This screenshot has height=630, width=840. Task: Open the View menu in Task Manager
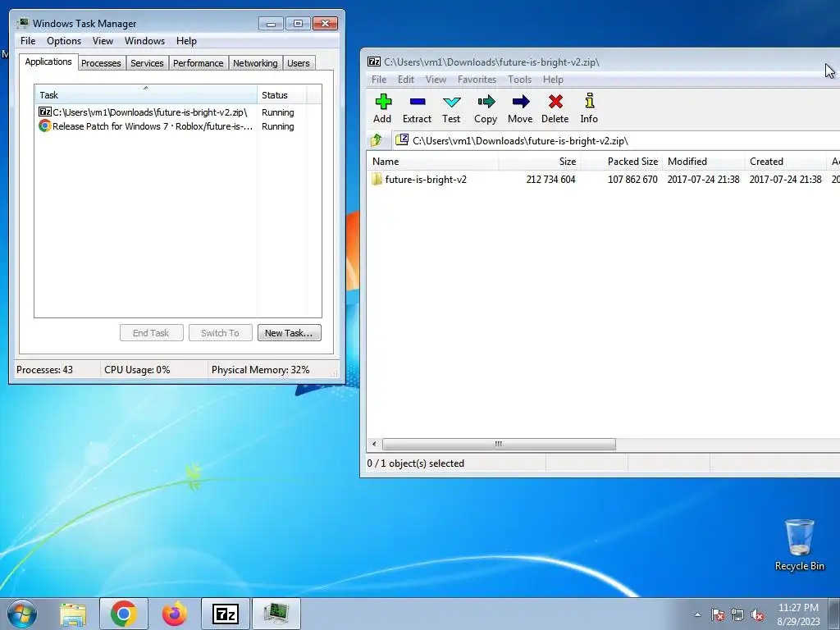(x=103, y=41)
